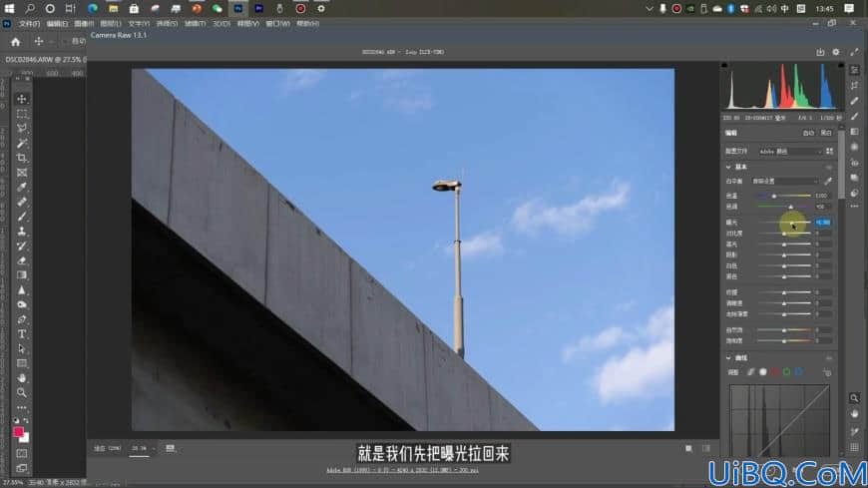Open Camera Raw Snapshots panel icon
Screen dimensions: 868x488
tap(855, 178)
